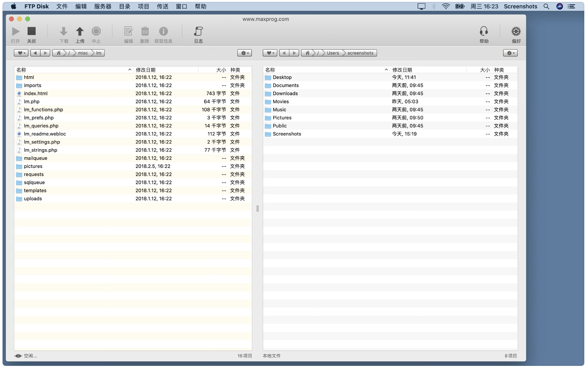The height and width of the screenshot is (369, 588).
Task: Click the Edit document icon
Action: point(128,31)
